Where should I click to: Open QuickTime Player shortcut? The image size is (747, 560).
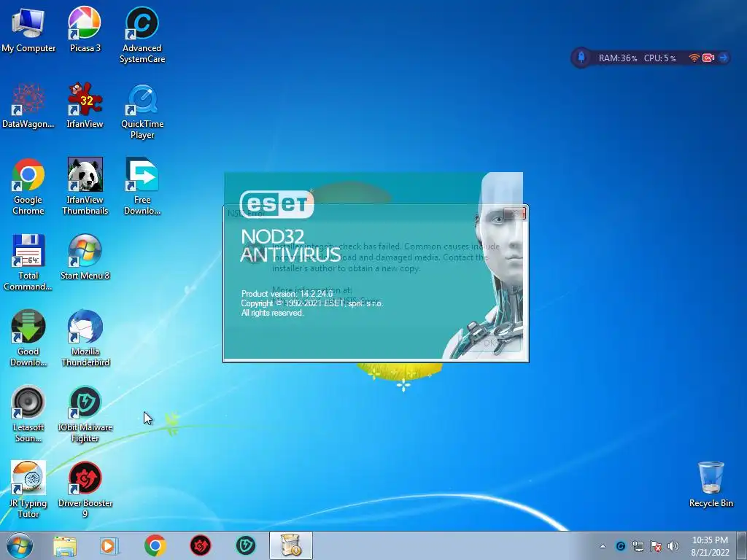[142, 112]
